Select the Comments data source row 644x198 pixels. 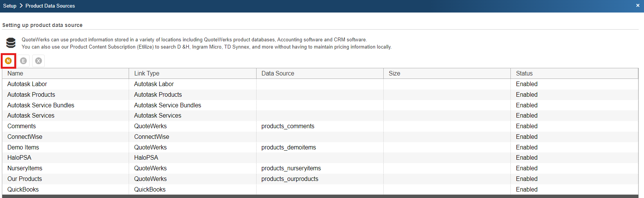coord(22,126)
